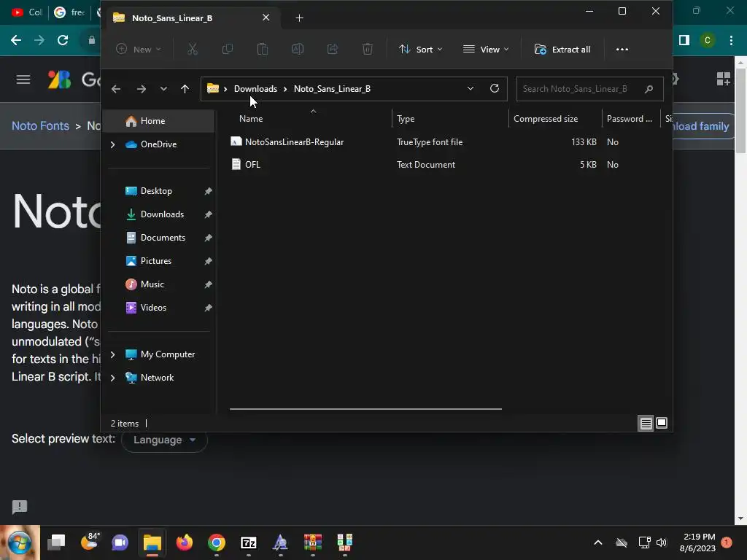The image size is (747, 560).
Task: Select the NotoSansLinearB-Regular font file
Action: (294, 142)
